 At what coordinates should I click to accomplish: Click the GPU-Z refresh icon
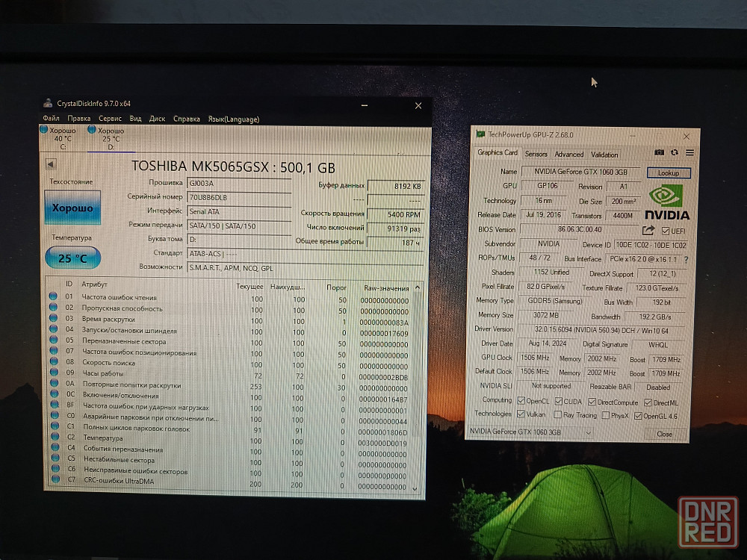[675, 152]
